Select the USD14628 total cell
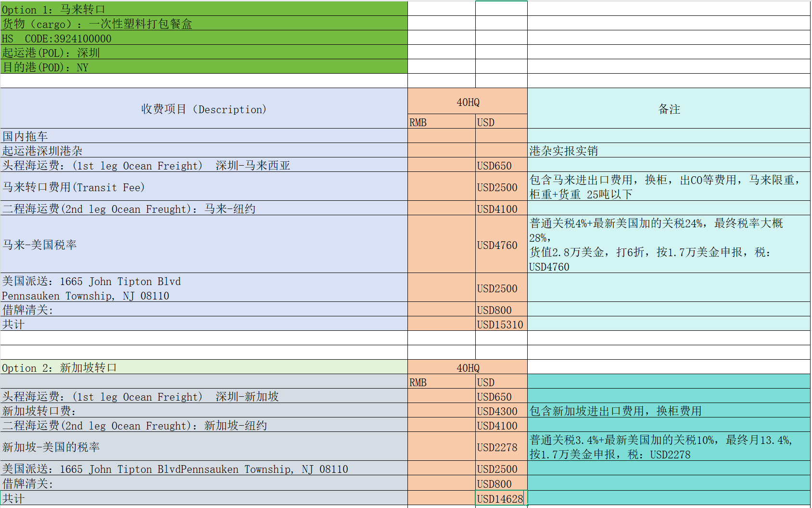812x508 pixels. [501, 499]
